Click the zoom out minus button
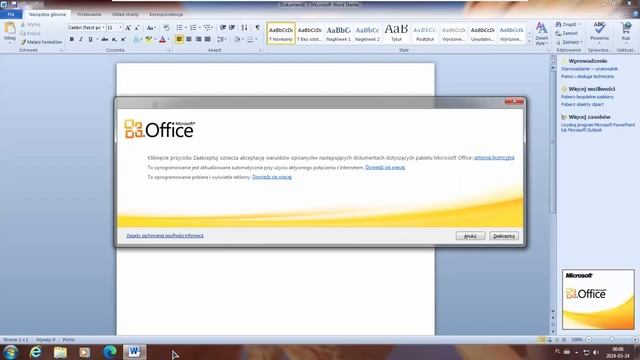 [x=589, y=340]
